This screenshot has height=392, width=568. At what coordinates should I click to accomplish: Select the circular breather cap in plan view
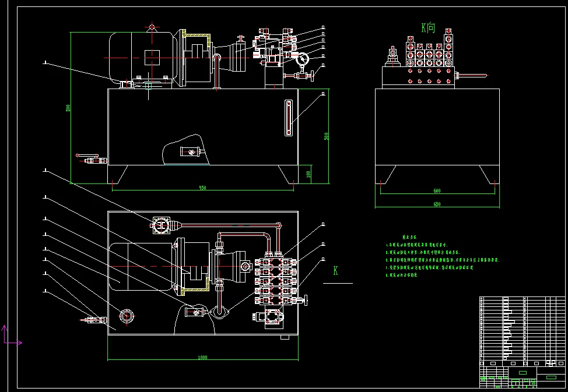[127, 316]
